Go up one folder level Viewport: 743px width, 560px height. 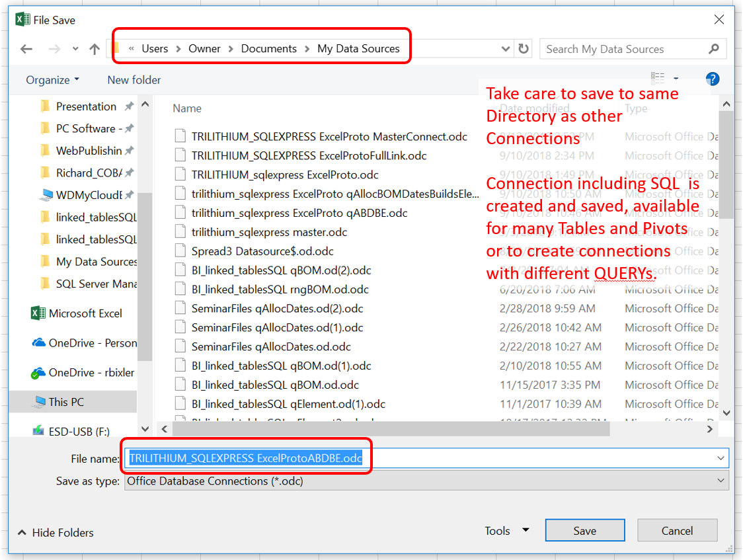click(x=95, y=49)
